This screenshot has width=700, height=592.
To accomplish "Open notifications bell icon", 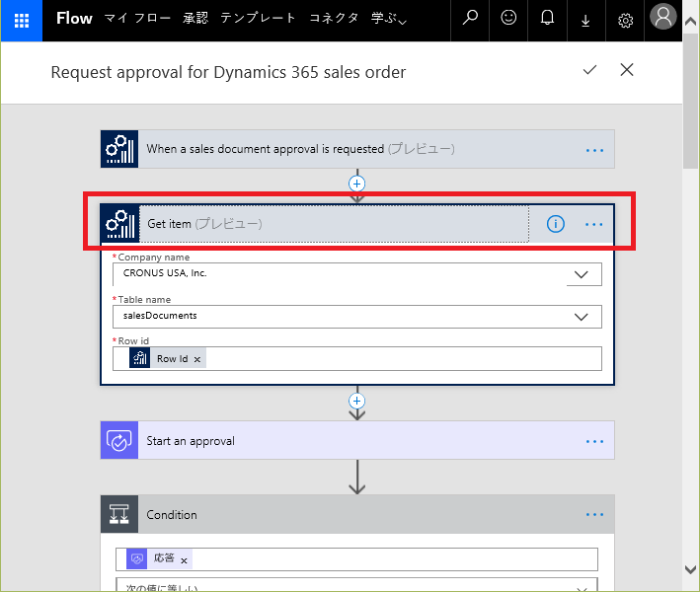I will tap(547, 19).
